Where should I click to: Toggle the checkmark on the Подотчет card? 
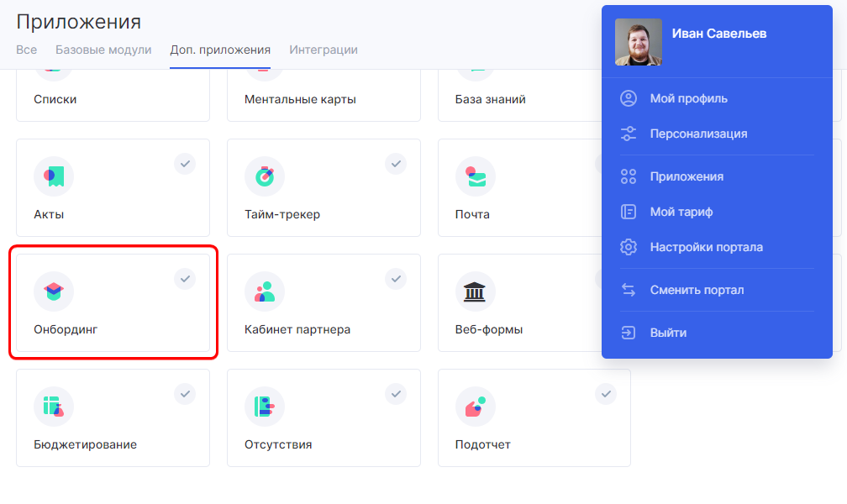pos(606,394)
